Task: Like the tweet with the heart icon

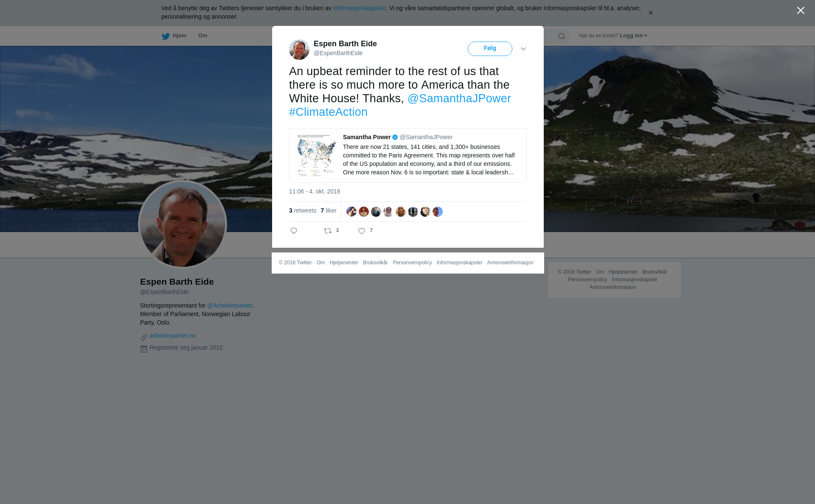Action: [x=362, y=231]
